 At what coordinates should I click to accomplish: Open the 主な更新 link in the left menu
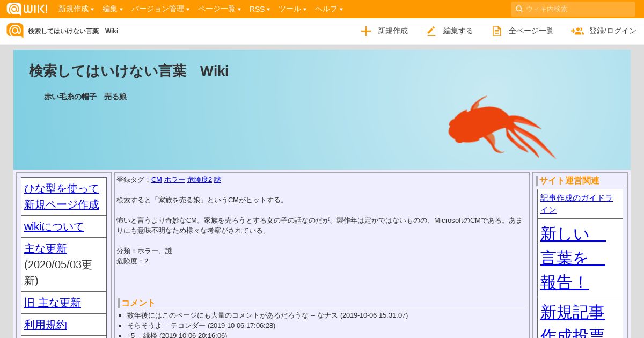click(x=46, y=248)
